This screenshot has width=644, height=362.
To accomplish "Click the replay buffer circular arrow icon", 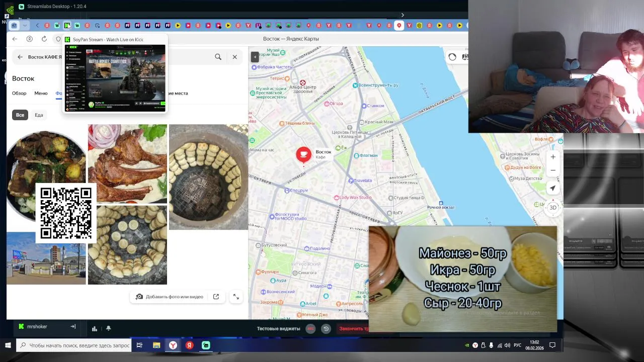I will [326, 329].
